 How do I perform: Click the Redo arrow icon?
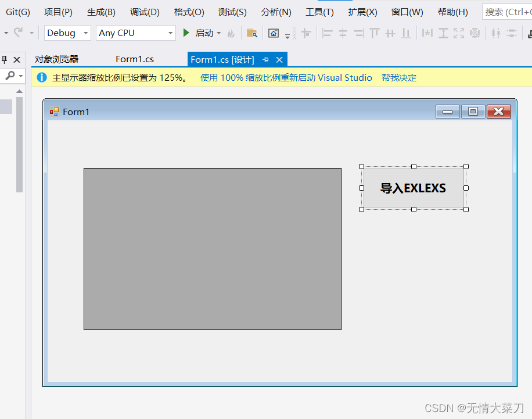coord(19,33)
